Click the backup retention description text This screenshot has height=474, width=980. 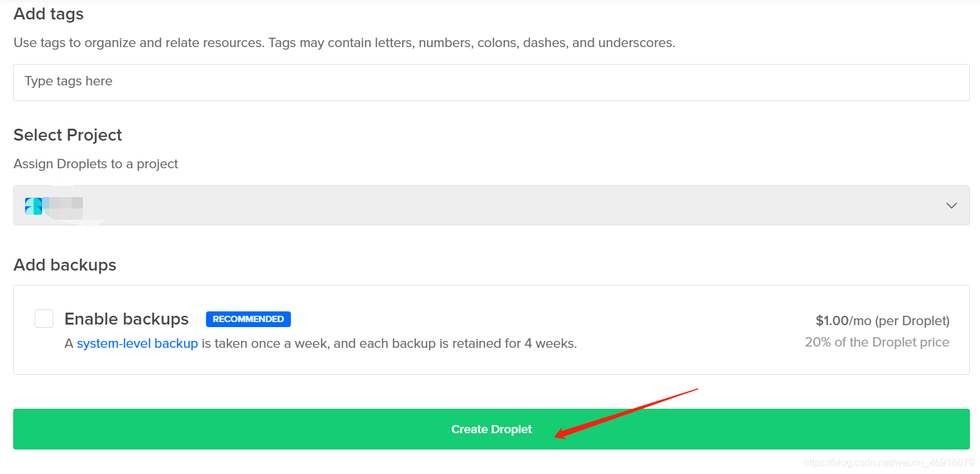[389, 343]
